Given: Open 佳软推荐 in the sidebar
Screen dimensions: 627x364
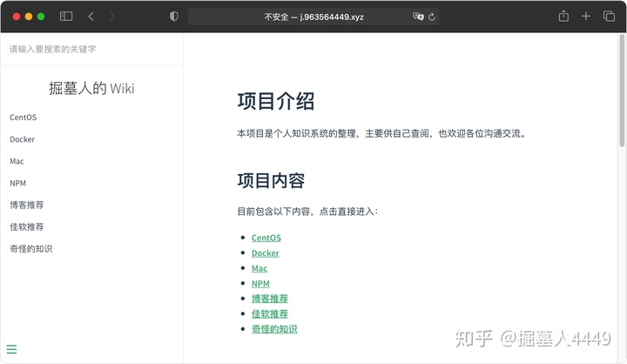Looking at the screenshot, I should [27, 226].
